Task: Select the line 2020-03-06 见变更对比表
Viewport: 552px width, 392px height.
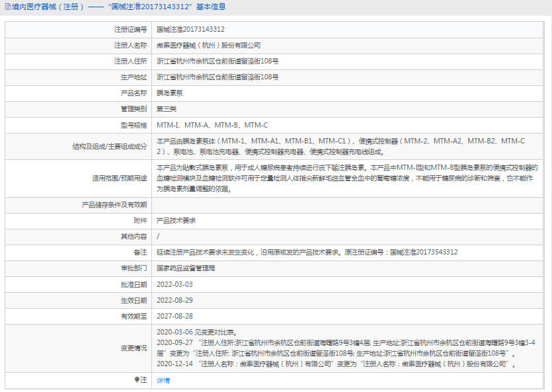Action: point(198,333)
